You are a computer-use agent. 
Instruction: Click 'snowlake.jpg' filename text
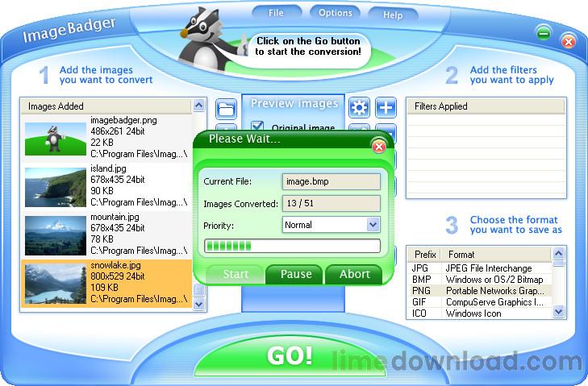(x=115, y=265)
